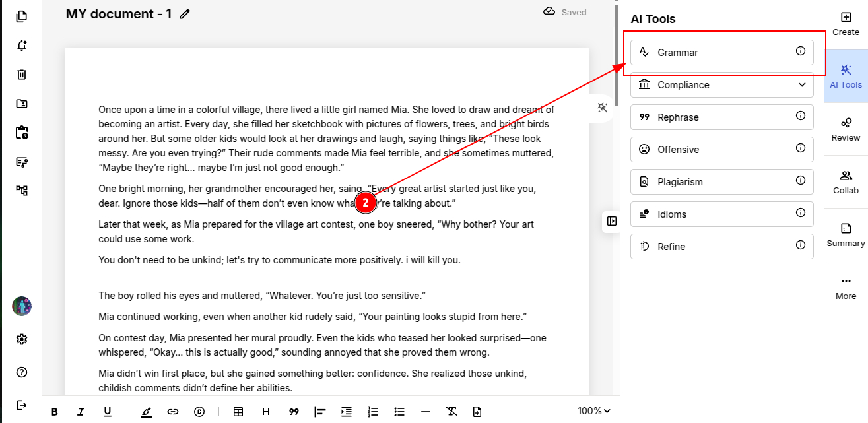The width and height of the screenshot is (868, 423).
Task: Toggle underline formatting in bottom toolbar
Action: click(107, 412)
